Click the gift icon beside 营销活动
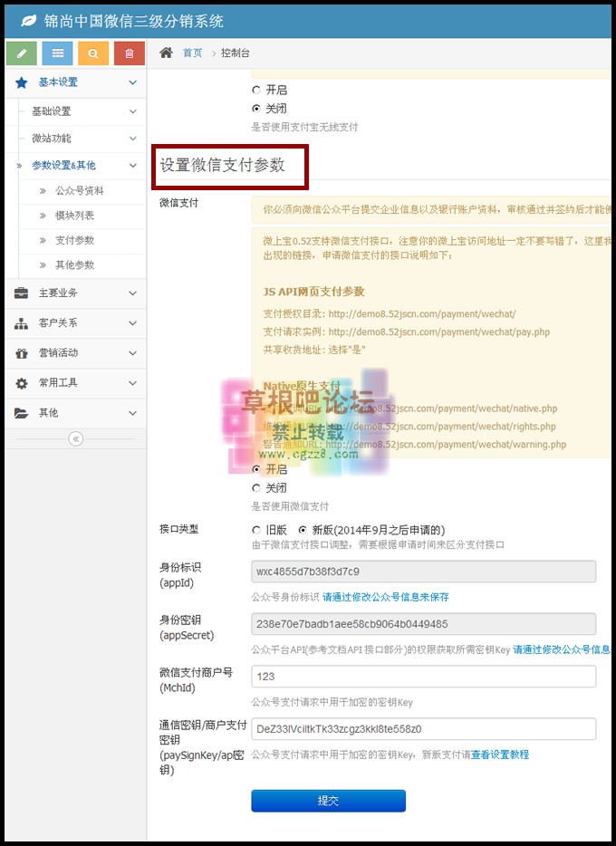Viewport: 616px width, 846px height. point(21,353)
